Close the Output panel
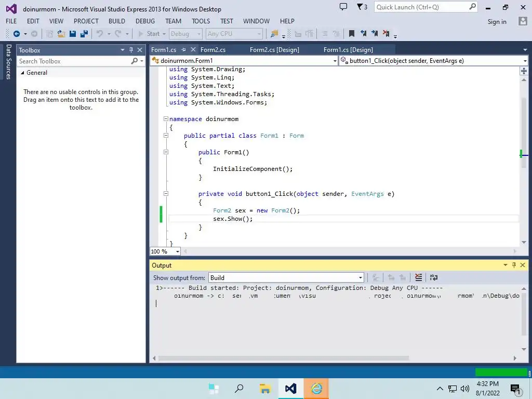 pyautogui.click(x=523, y=265)
